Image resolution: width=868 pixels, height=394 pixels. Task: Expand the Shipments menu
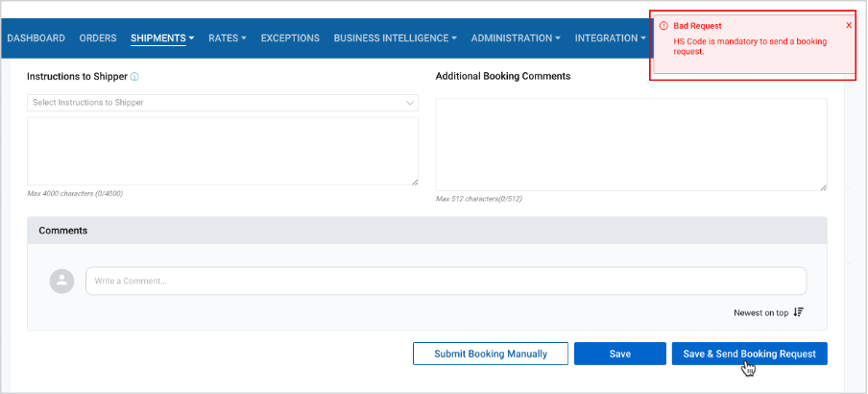pos(162,38)
